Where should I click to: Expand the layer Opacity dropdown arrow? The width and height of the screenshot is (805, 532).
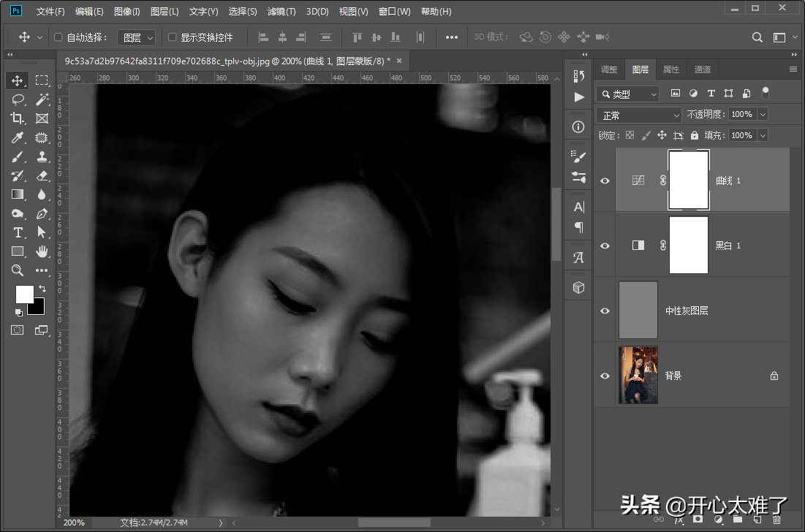(763, 115)
